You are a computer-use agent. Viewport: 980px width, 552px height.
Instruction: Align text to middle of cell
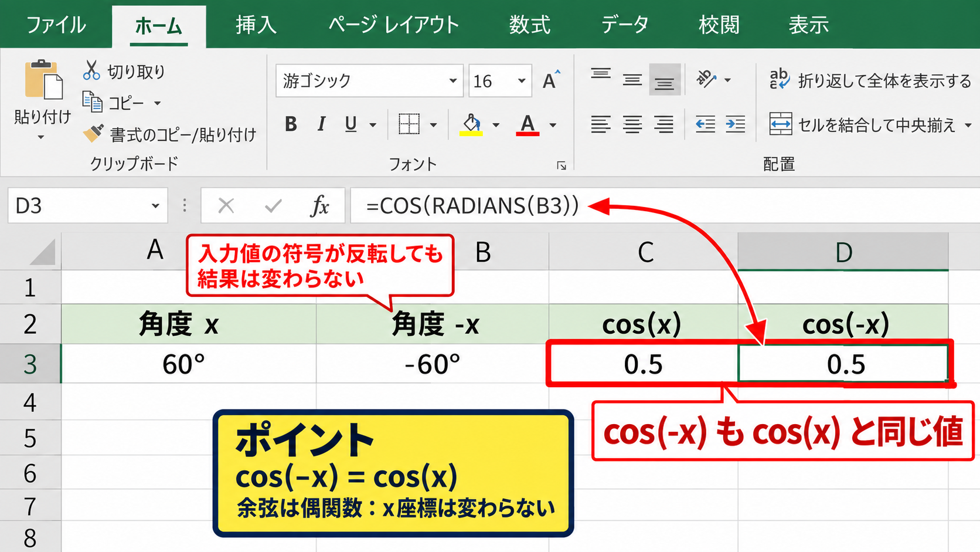click(632, 79)
